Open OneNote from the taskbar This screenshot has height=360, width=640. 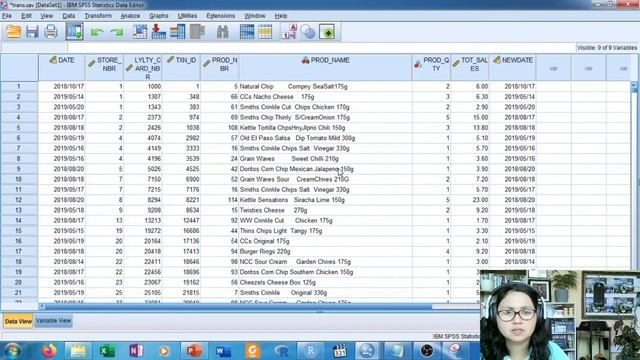(136, 351)
